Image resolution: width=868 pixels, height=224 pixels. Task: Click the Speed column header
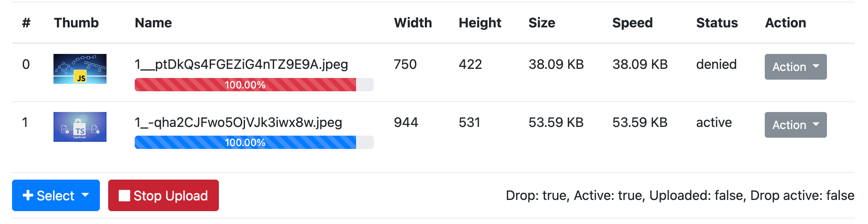click(632, 23)
